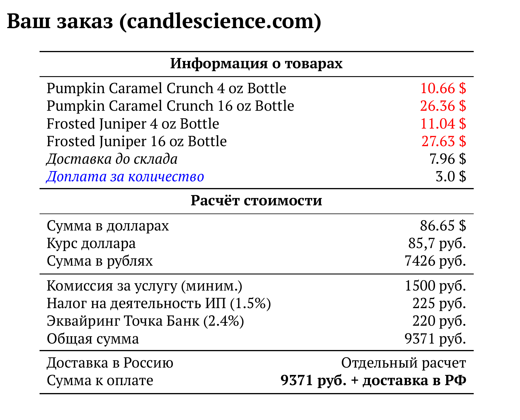Click the "Комиссия за услугу (миним.)" line

point(144,286)
